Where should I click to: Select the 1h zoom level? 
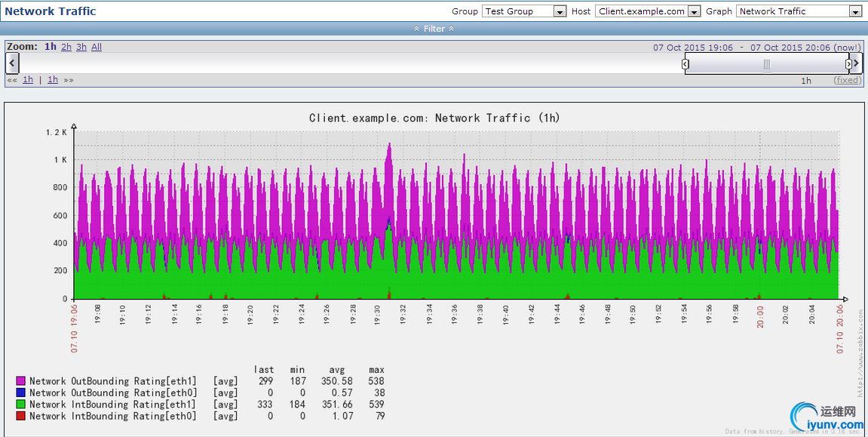51,47
